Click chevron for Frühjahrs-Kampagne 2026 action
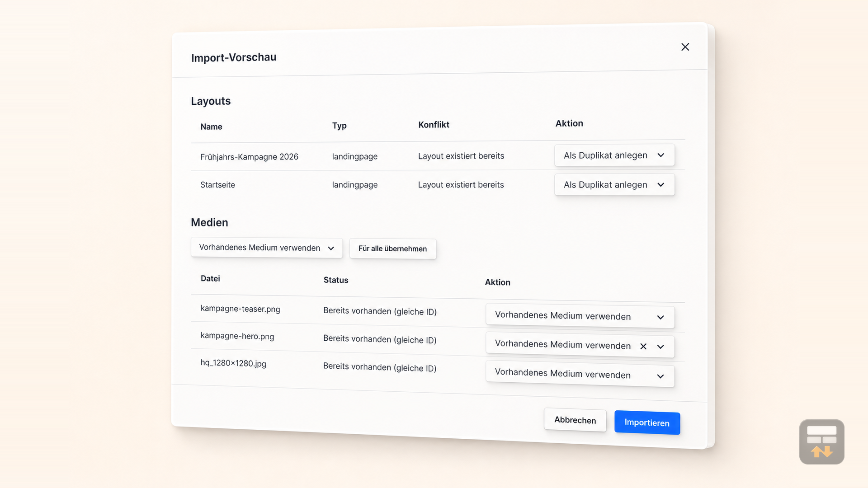868x488 pixels. click(x=660, y=155)
